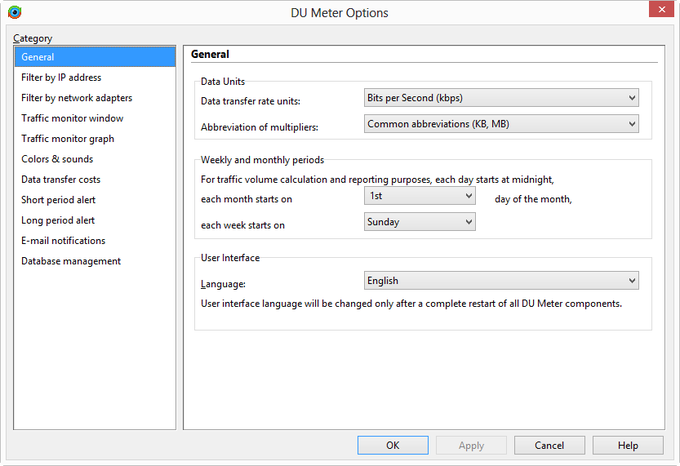680x466 pixels.
Task: Select the General category
Action: click(x=38, y=57)
